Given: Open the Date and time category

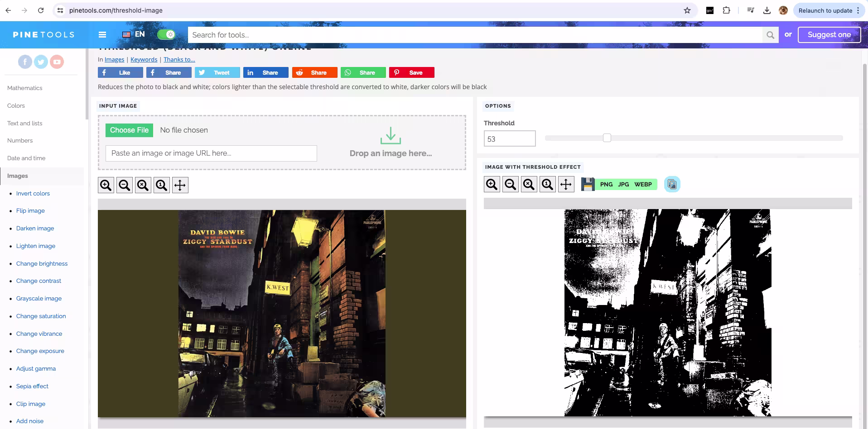Looking at the screenshot, I should pyautogui.click(x=26, y=158).
